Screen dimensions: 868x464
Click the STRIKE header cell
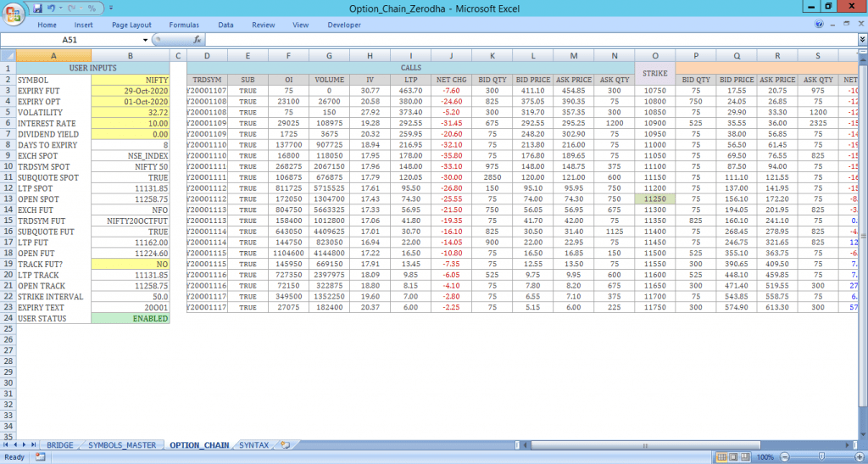pyautogui.click(x=655, y=73)
